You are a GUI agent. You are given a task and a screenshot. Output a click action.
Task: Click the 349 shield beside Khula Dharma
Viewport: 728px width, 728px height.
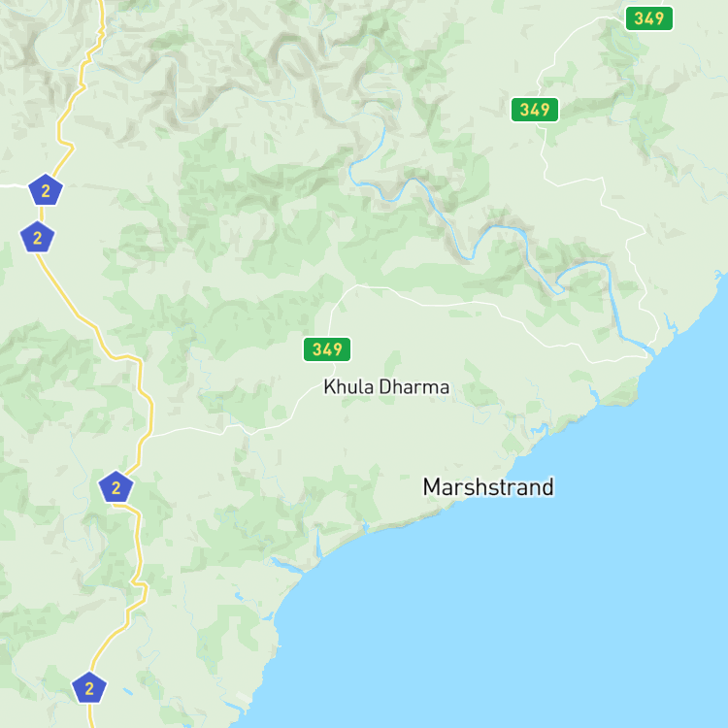[327, 349]
